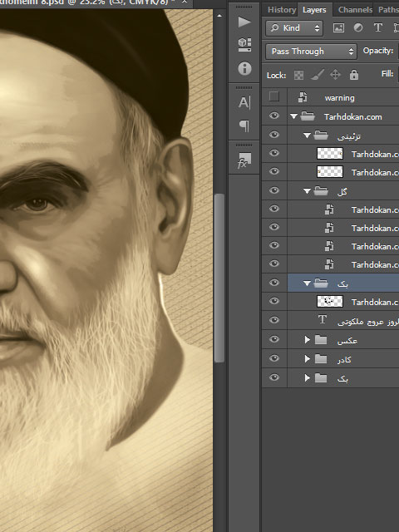This screenshot has width=399, height=532.
Task: Lock all padlock icon
Action: coord(354,75)
